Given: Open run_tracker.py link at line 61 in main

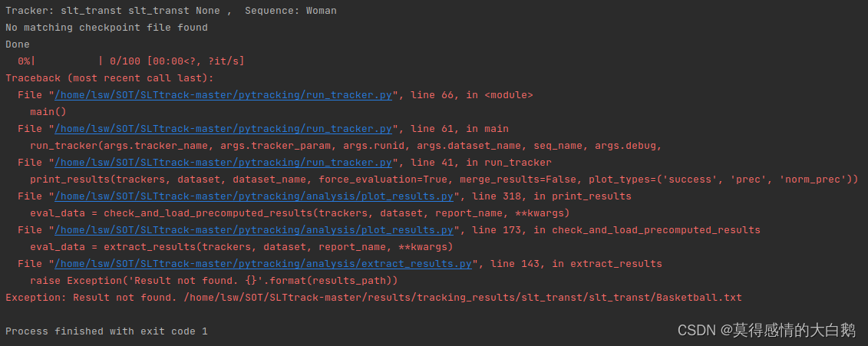Looking at the screenshot, I should (x=223, y=129).
